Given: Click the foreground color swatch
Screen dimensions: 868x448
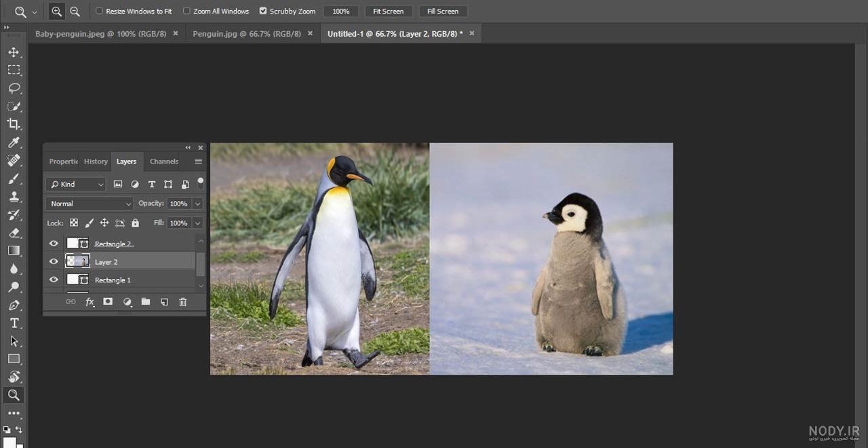Looking at the screenshot, I should pos(9,443).
